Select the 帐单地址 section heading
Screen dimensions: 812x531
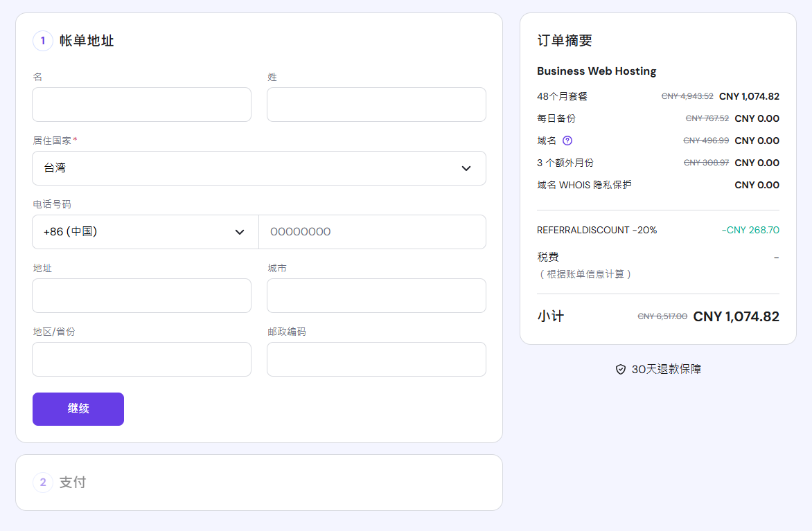tap(87, 41)
